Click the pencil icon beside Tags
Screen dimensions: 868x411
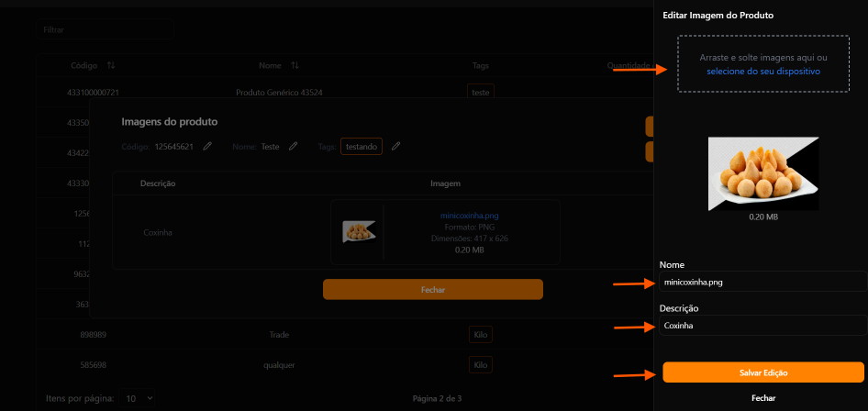click(396, 146)
